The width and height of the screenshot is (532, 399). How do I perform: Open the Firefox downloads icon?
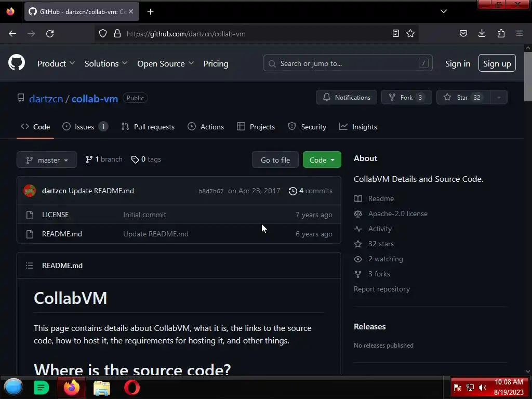pyautogui.click(x=482, y=33)
